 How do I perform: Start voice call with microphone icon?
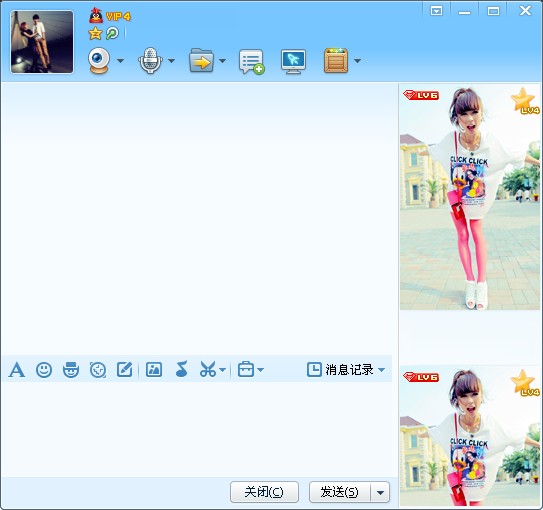tap(150, 61)
